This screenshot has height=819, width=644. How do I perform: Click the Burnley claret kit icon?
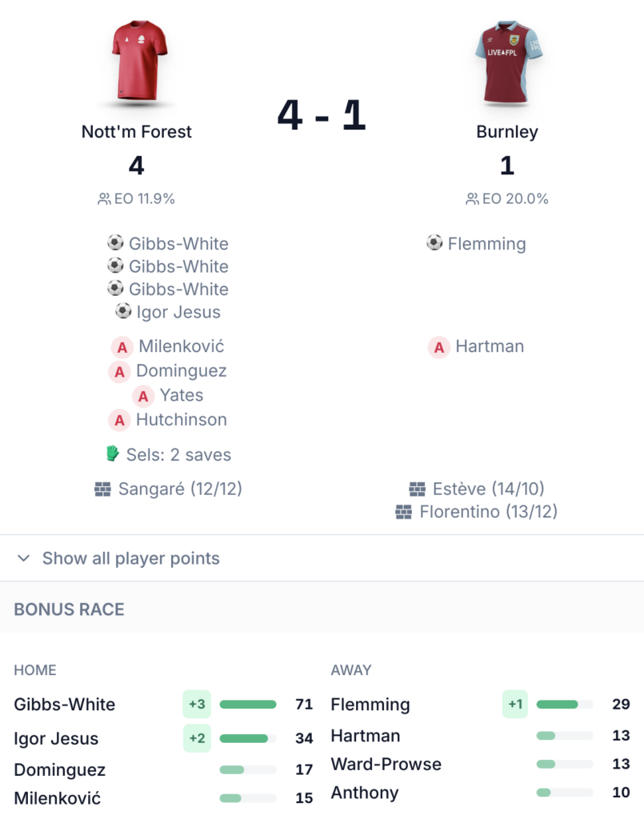[506, 62]
